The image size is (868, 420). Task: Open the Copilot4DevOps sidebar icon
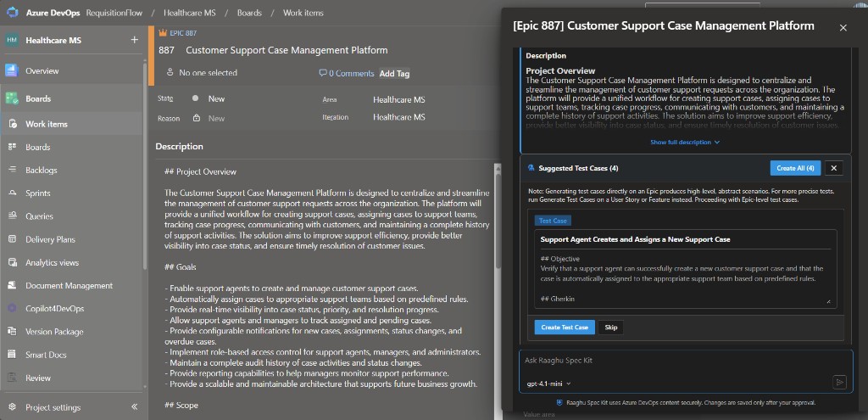[12, 309]
